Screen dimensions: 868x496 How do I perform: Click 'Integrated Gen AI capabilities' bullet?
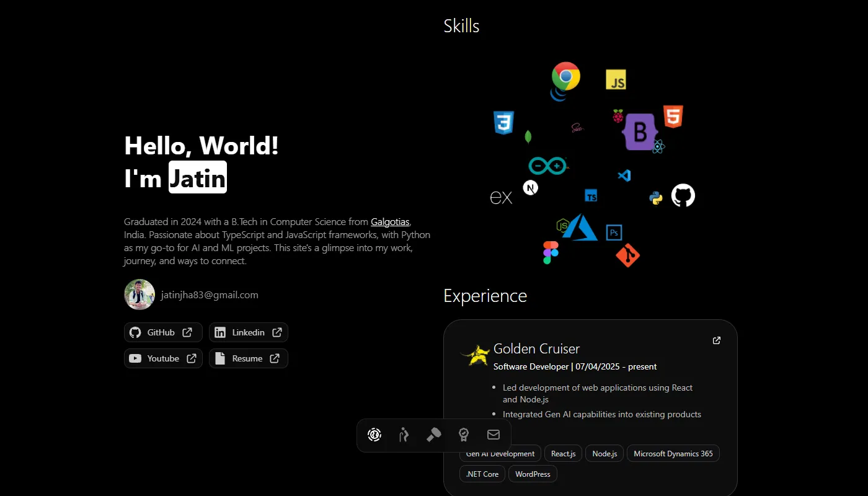pos(602,414)
